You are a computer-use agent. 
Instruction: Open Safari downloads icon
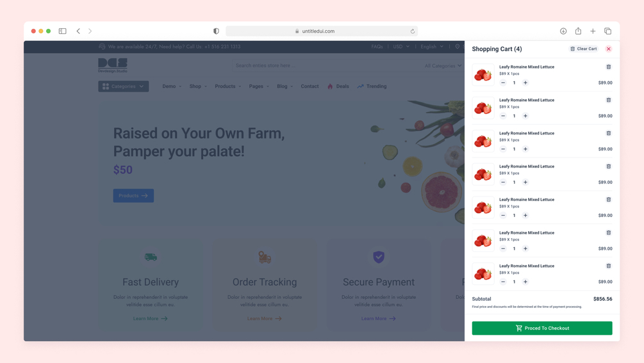click(563, 31)
